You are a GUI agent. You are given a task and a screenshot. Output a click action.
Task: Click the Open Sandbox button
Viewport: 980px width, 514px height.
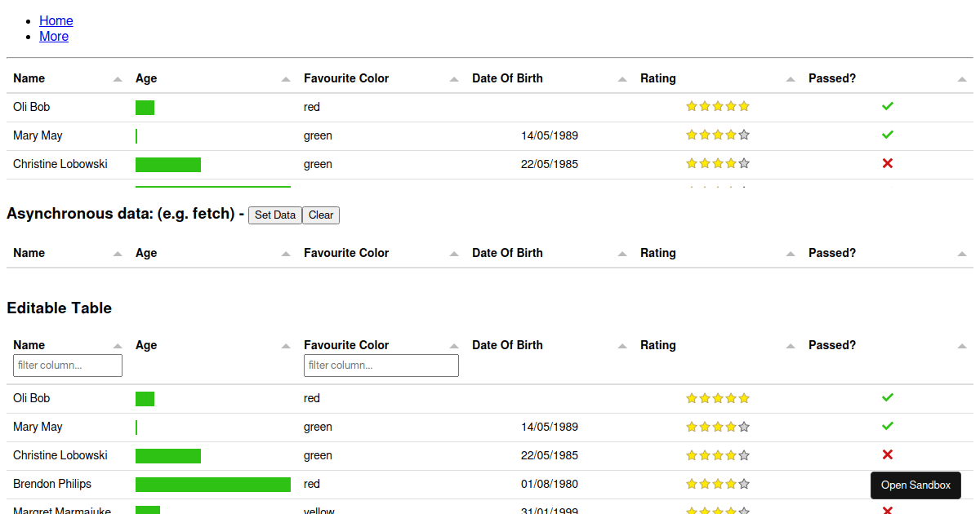(915, 485)
